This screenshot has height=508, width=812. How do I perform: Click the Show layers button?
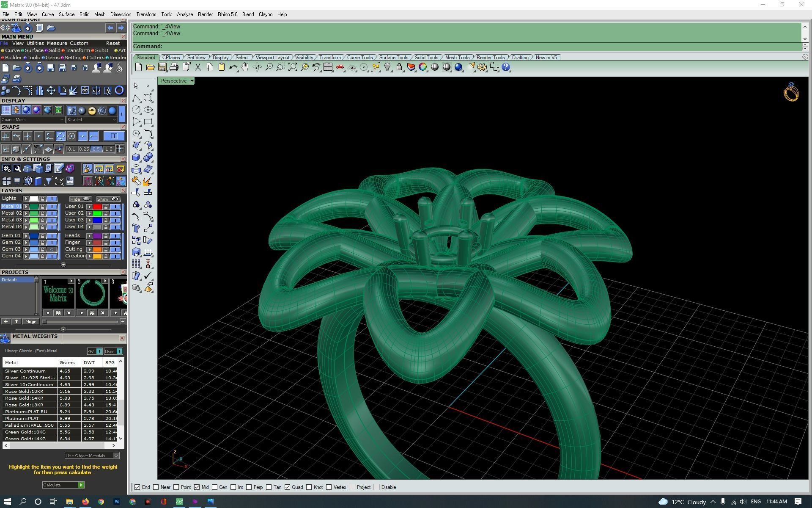click(x=108, y=199)
